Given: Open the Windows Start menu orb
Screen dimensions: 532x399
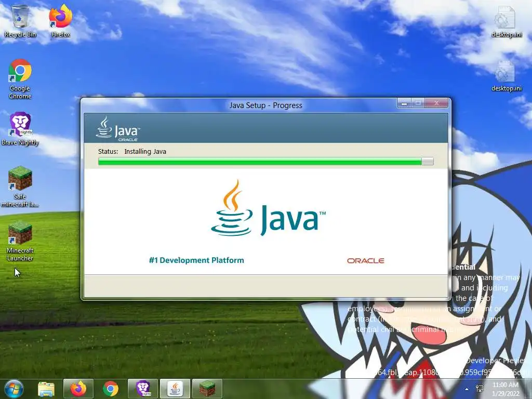Looking at the screenshot, I should (x=14, y=389).
